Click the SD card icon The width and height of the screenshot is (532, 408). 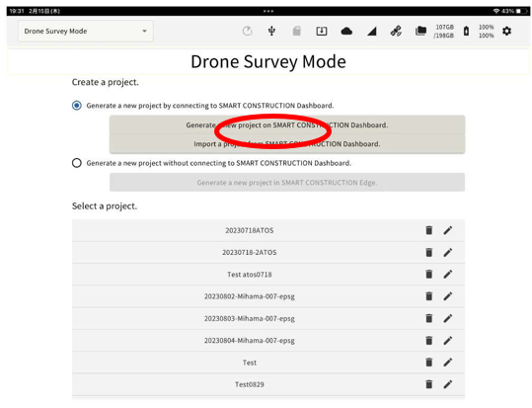[x=296, y=32]
